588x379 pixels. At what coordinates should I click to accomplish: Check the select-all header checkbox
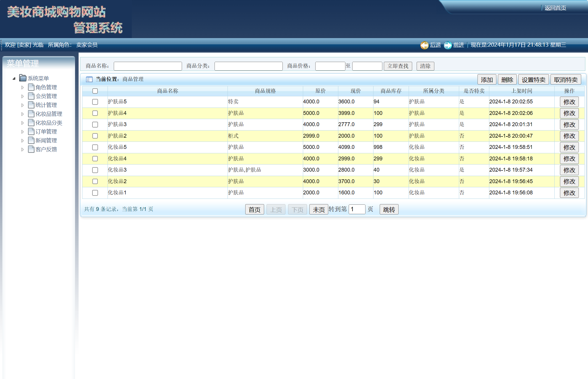point(95,91)
